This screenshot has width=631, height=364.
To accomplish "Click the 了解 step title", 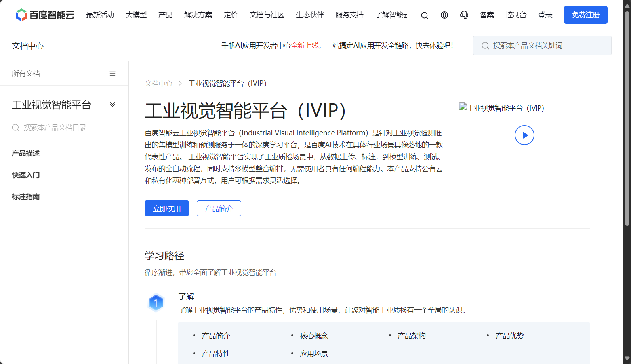I will 186,297.
